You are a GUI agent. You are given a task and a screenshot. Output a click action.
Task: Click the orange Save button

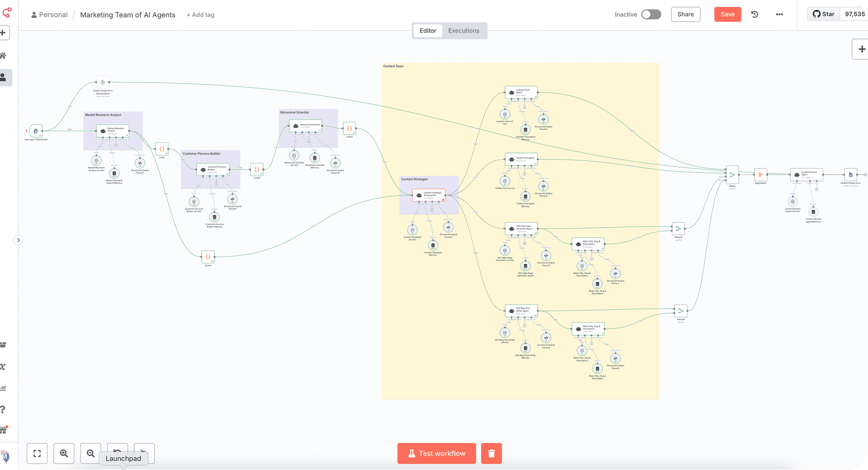(727, 14)
